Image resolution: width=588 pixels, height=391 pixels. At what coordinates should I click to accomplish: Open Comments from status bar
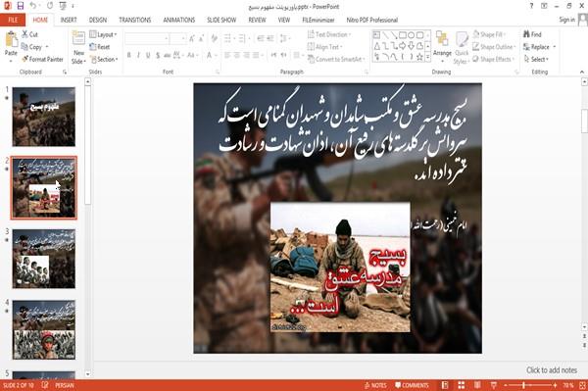pyautogui.click(x=412, y=385)
